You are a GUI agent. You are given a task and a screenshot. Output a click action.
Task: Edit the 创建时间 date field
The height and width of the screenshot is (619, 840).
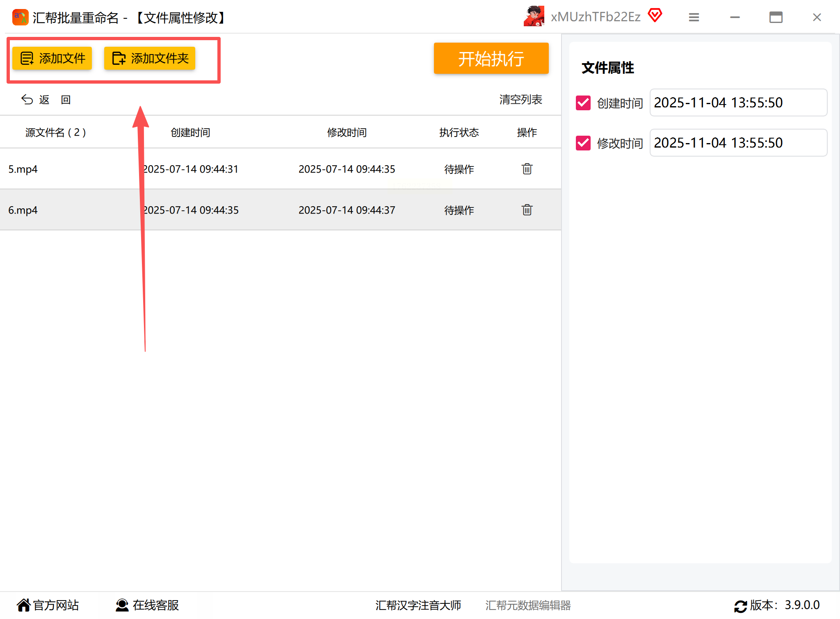(x=738, y=103)
